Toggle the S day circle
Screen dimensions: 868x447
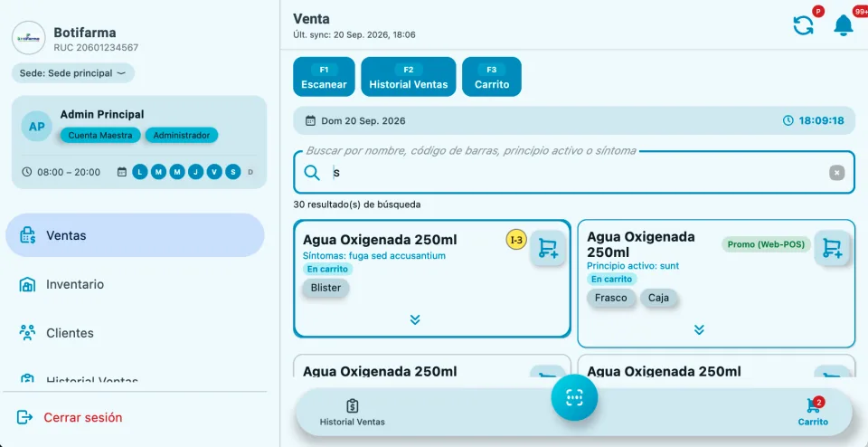click(x=233, y=172)
